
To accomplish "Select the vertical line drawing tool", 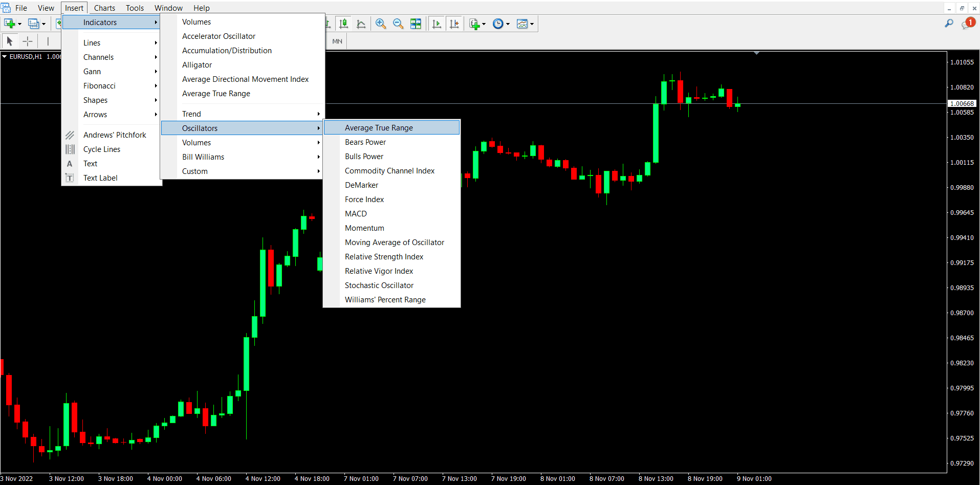I will [48, 41].
